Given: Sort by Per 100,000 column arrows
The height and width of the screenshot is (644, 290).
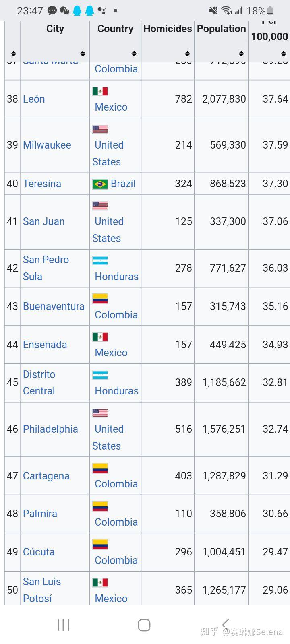Looking at the screenshot, I should (284, 54).
